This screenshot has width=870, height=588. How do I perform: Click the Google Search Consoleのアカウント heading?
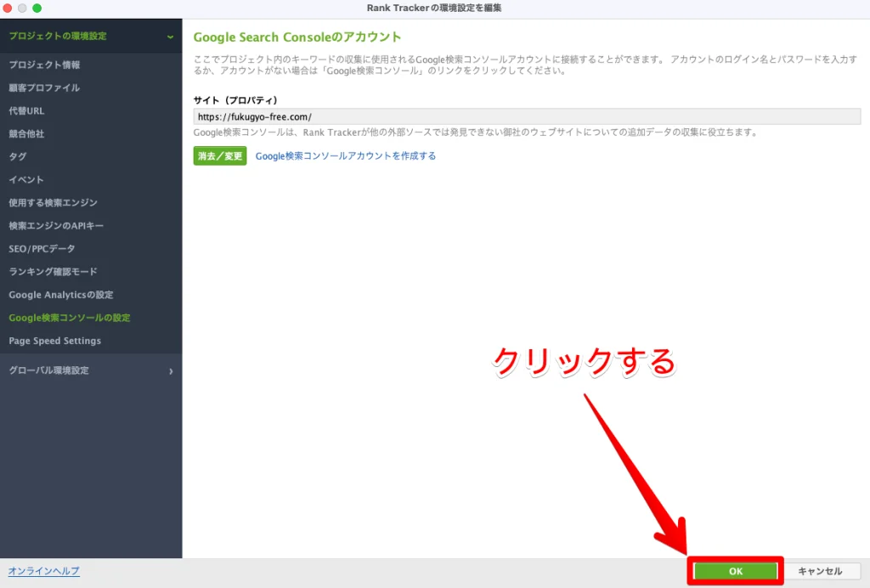click(297, 37)
